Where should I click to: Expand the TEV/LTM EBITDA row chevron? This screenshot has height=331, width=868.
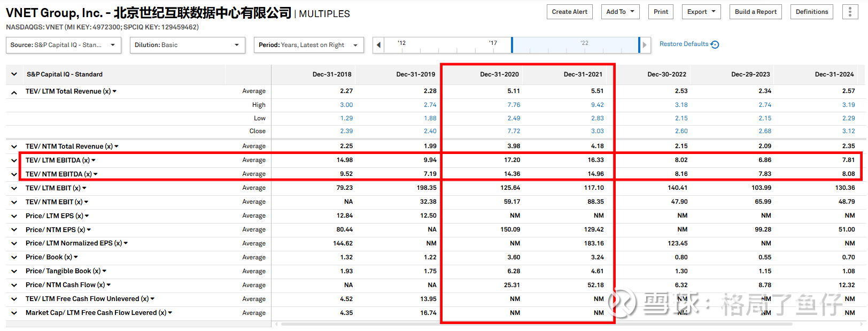14,160
